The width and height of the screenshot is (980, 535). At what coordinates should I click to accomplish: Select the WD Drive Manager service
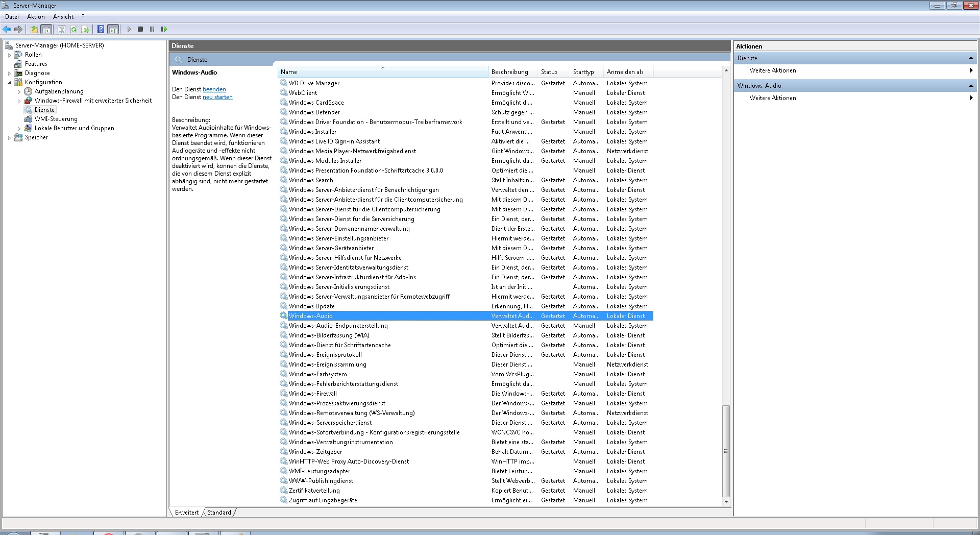(465, 83)
